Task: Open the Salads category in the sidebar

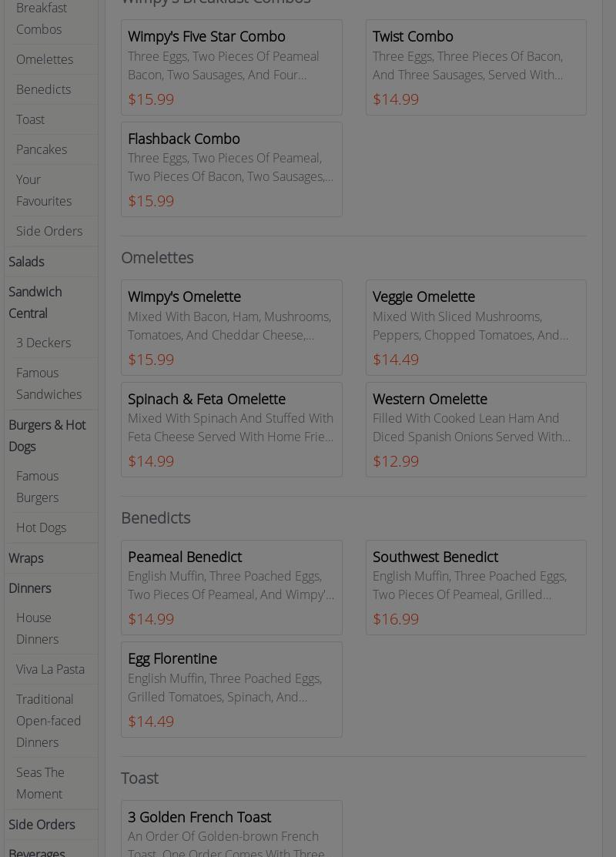Action: [x=26, y=262]
